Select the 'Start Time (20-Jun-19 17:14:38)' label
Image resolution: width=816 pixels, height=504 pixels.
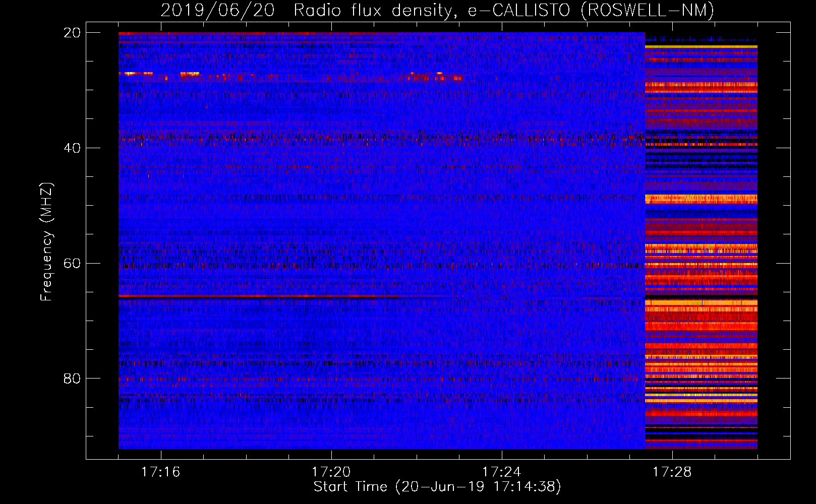pos(437,487)
